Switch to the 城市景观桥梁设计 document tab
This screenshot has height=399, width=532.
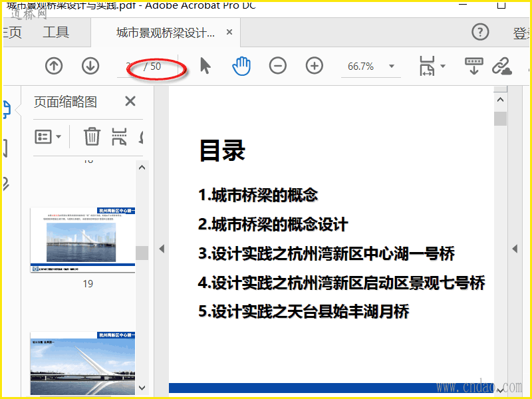tap(166, 33)
